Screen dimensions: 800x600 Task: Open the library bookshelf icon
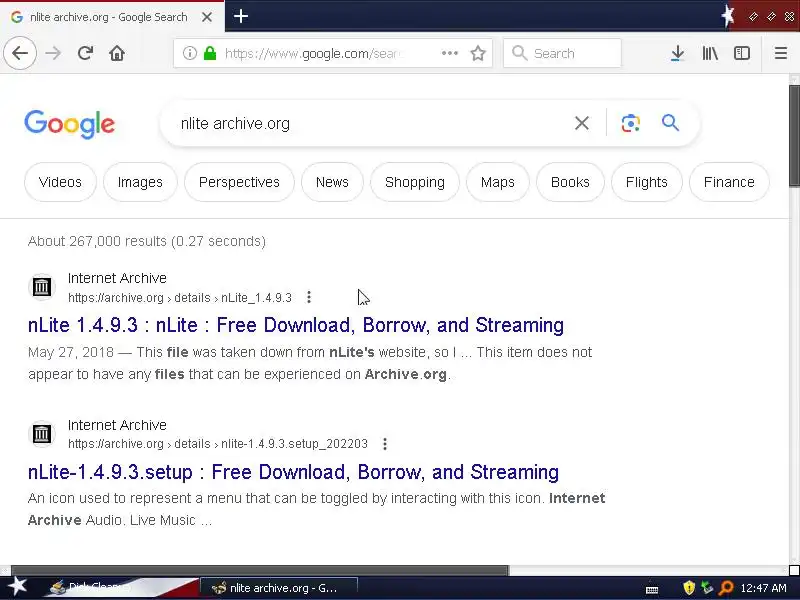(710, 53)
